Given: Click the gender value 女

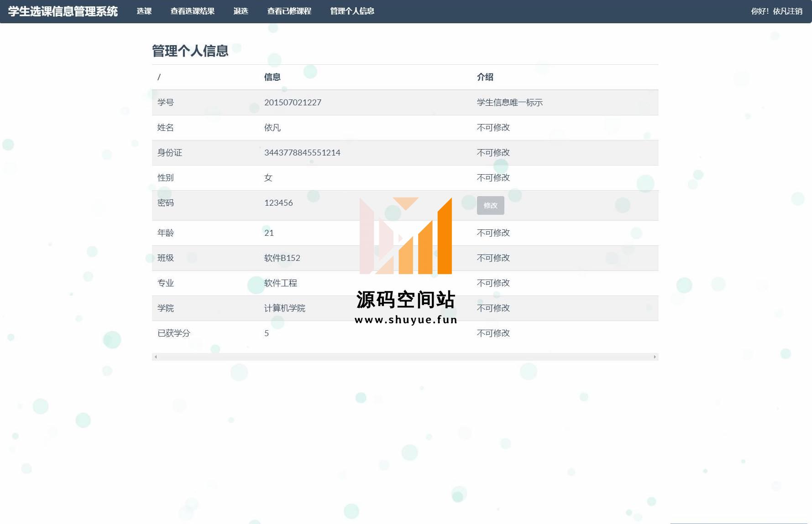Looking at the screenshot, I should 268,177.
